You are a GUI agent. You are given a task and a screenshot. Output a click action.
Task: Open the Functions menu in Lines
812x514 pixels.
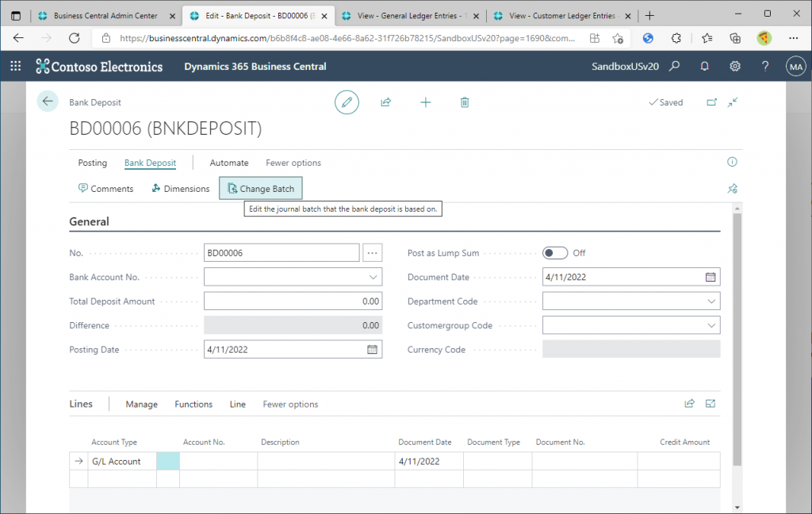pos(193,405)
